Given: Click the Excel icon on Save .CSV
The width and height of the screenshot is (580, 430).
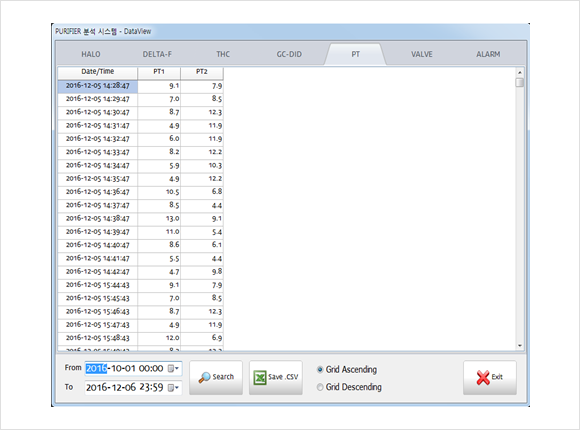Looking at the screenshot, I should coord(260,377).
